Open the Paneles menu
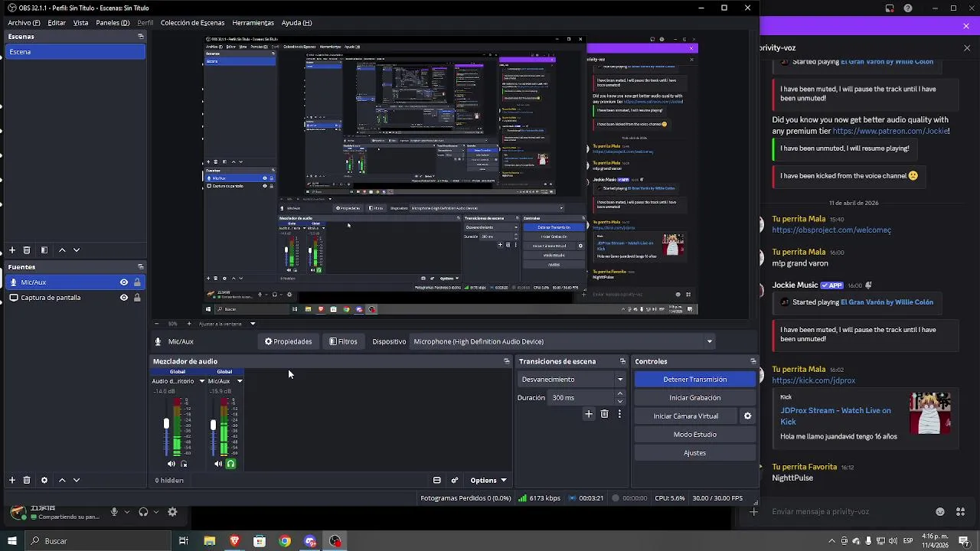980x551 pixels. [113, 23]
